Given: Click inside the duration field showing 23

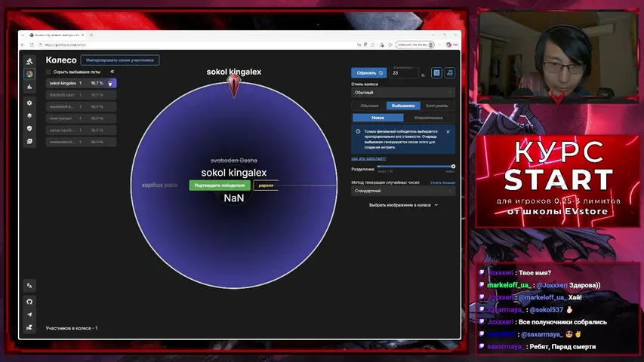Looking at the screenshot, I should [x=404, y=73].
